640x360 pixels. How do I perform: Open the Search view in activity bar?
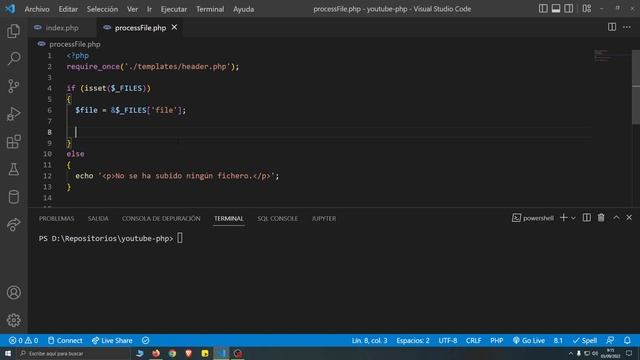click(x=13, y=58)
